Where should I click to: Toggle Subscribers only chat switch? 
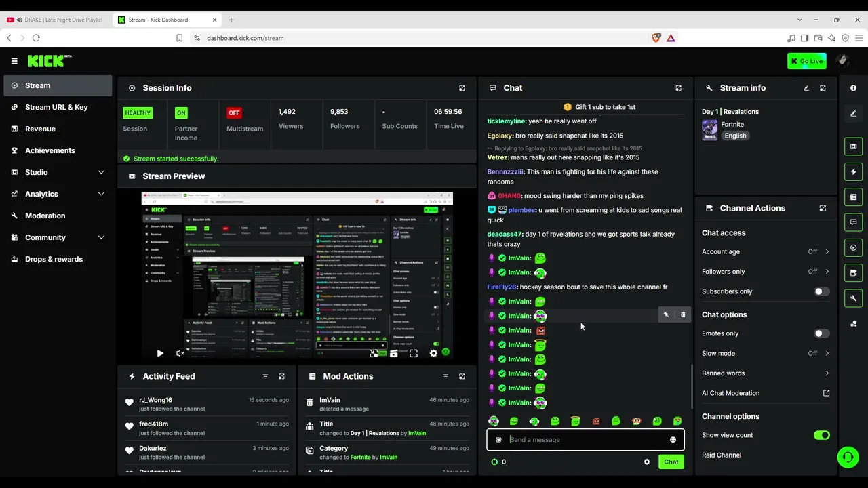coord(821,291)
